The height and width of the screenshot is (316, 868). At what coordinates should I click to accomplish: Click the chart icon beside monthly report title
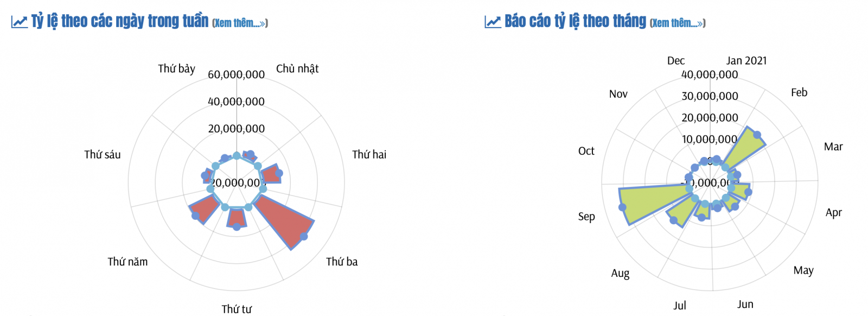coord(493,22)
